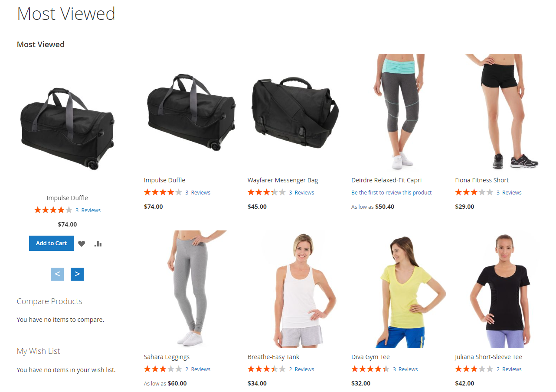
Task: Go to previous slide with left arrow
Action: pyautogui.click(x=57, y=274)
